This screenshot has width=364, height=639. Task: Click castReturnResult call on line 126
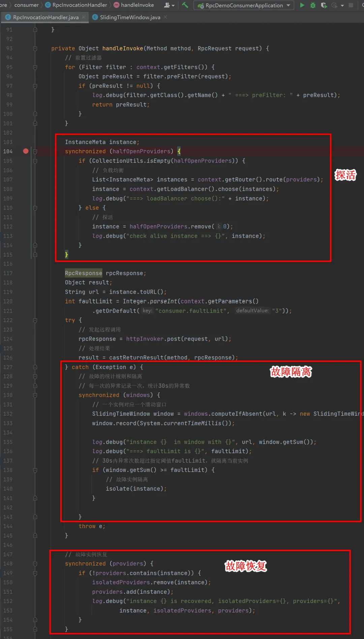click(x=172, y=357)
